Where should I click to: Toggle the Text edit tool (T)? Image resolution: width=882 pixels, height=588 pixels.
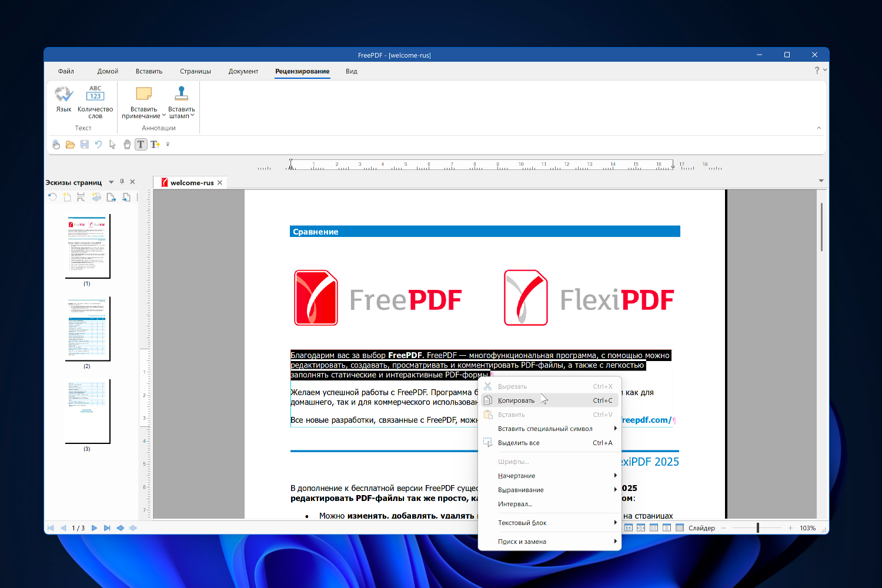pyautogui.click(x=141, y=145)
